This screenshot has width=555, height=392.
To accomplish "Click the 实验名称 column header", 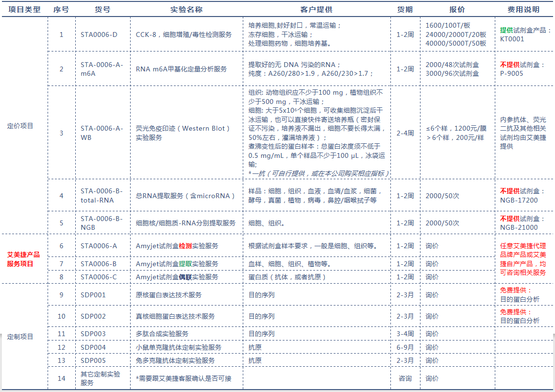I will click(x=185, y=9).
